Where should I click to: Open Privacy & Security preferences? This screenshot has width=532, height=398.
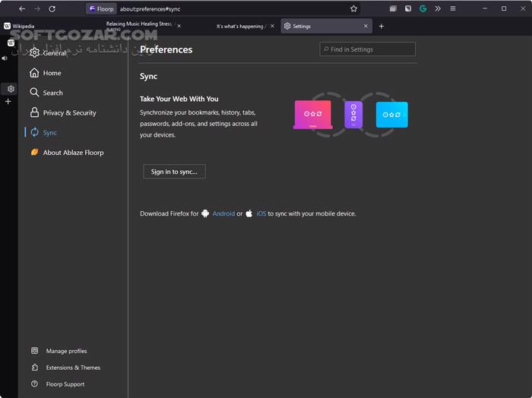click(x=63, y=112)
